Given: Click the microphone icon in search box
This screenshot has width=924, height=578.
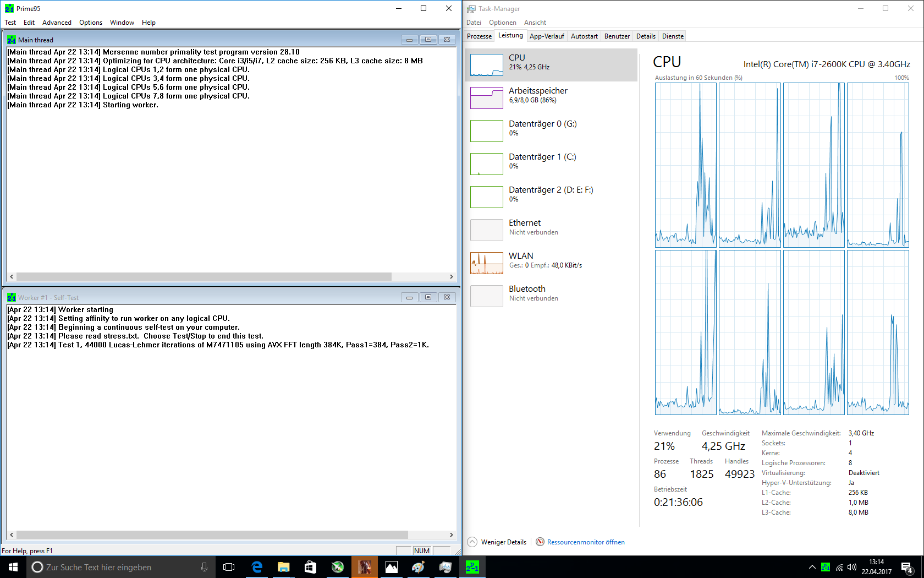Looking at the screenshot, I should click(x=204, y=567).
